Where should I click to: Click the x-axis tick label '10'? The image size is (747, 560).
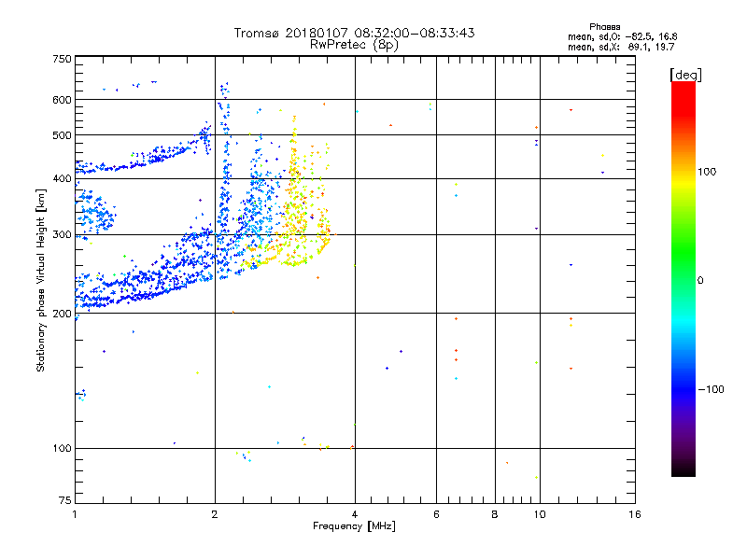540,514
